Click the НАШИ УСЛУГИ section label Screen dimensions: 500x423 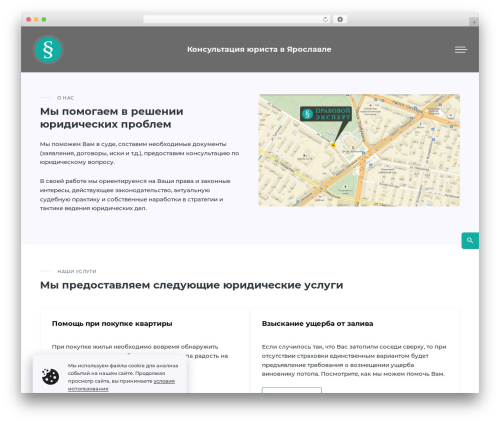[x=77, y=271]
